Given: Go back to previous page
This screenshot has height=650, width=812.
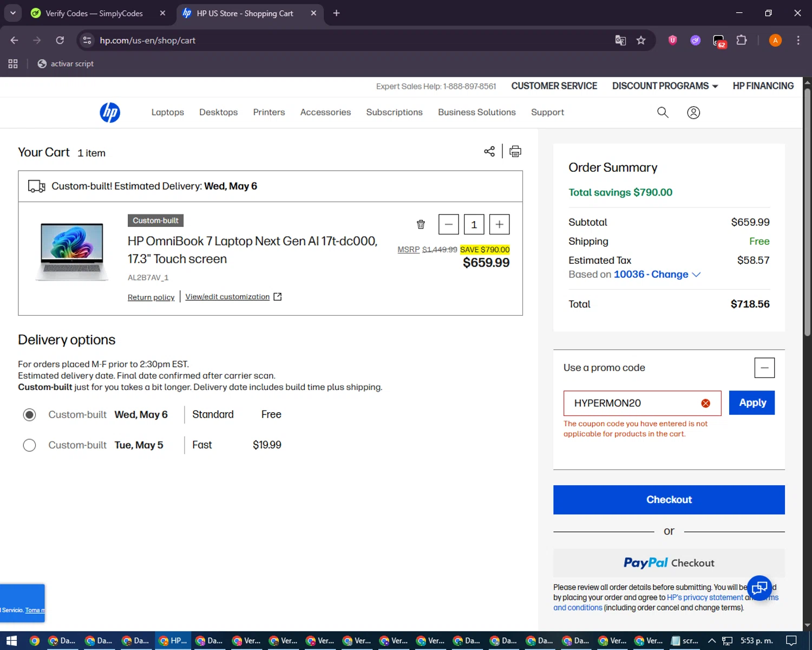Looking at the screenshot, I should pyautogui.click(x=15, y=40).
